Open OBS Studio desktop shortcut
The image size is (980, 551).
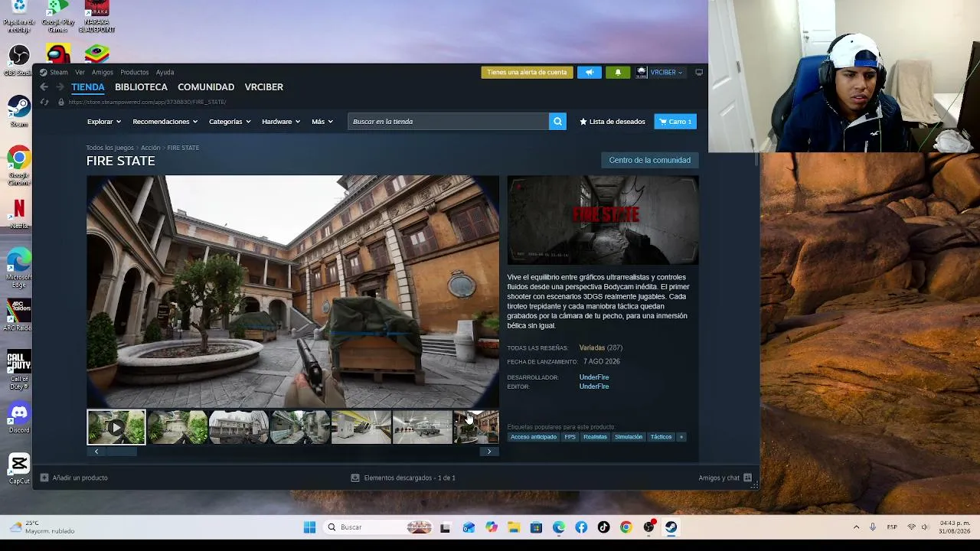[x=18, y=60]
